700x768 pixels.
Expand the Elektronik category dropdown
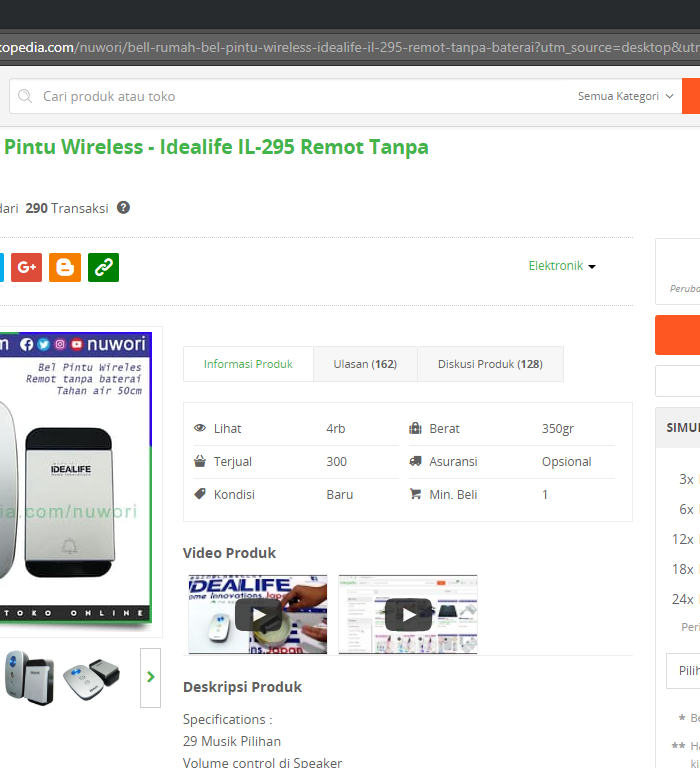click(x=562, y=265)
